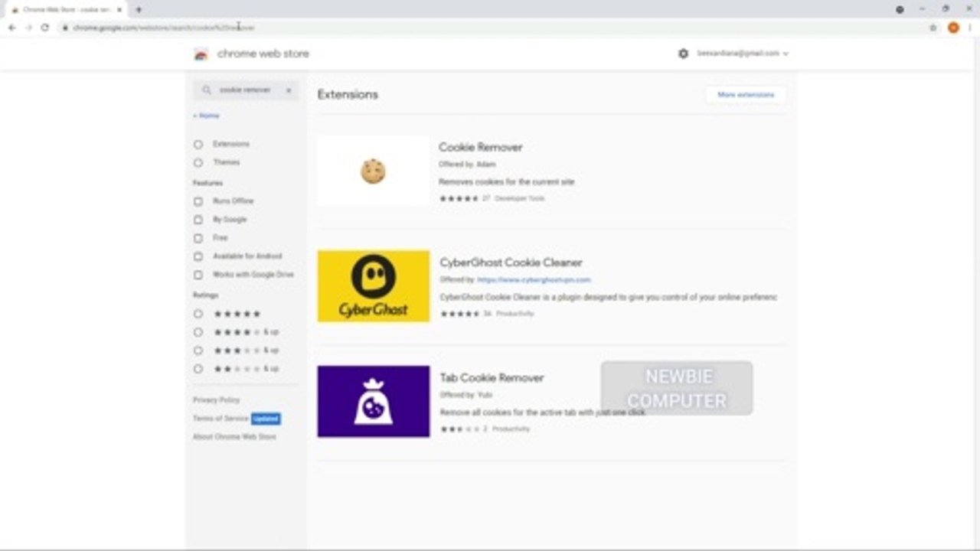The width and height of the screenshot is (980, 551).
Task: Clear the search box with the X icon
Action: [289, 90]
